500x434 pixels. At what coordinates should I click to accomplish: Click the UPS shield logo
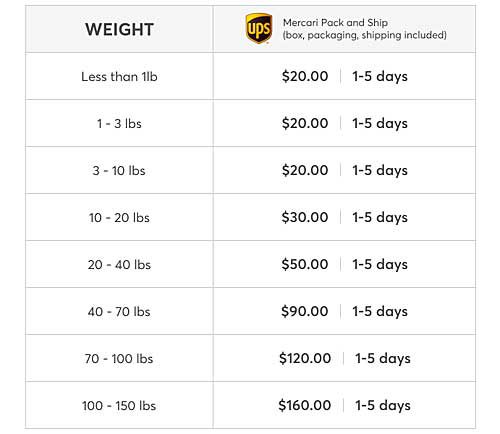click(259, 29)
